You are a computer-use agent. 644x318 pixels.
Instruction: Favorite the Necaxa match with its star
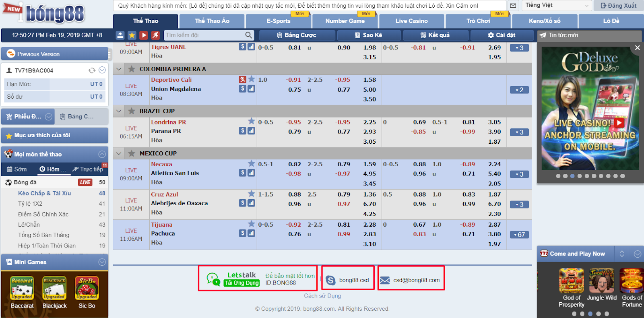point(252,163)
